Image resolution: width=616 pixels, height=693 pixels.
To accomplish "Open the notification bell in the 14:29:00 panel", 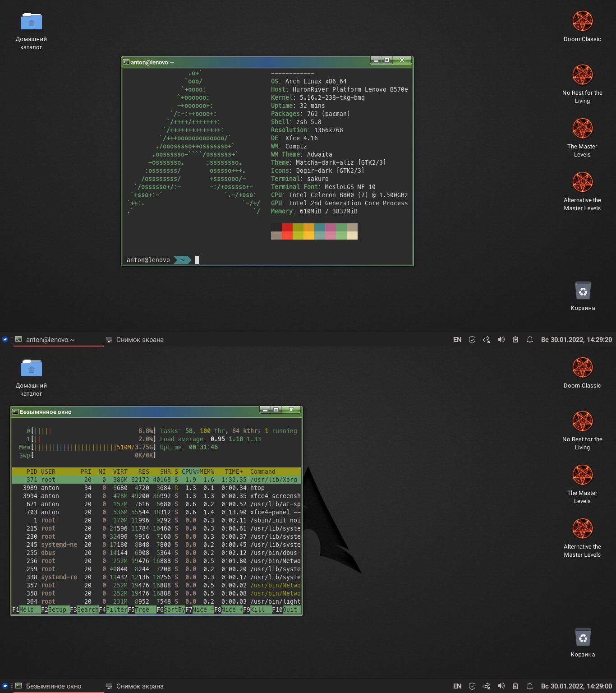I will click(530, 686).
